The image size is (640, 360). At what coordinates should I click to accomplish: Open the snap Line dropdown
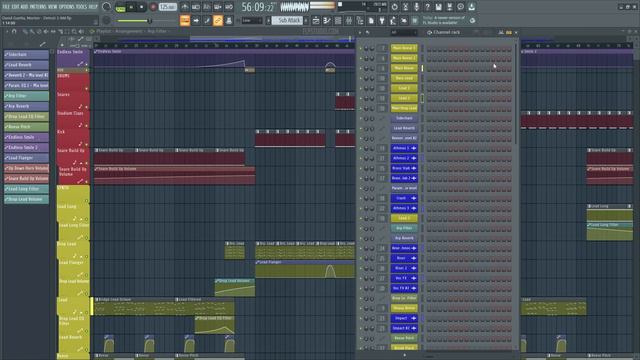(x=251, y=20)
